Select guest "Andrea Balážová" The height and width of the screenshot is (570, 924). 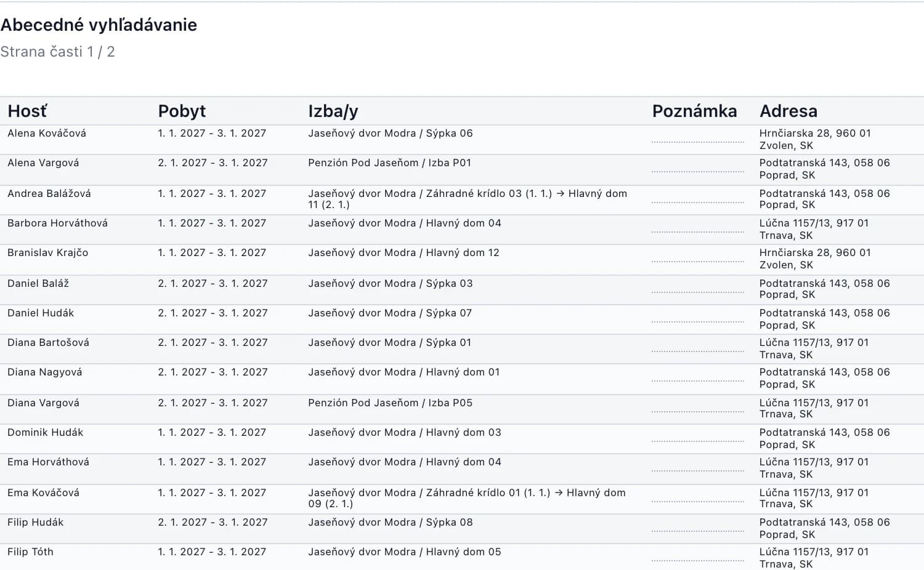tap(49, 193)
